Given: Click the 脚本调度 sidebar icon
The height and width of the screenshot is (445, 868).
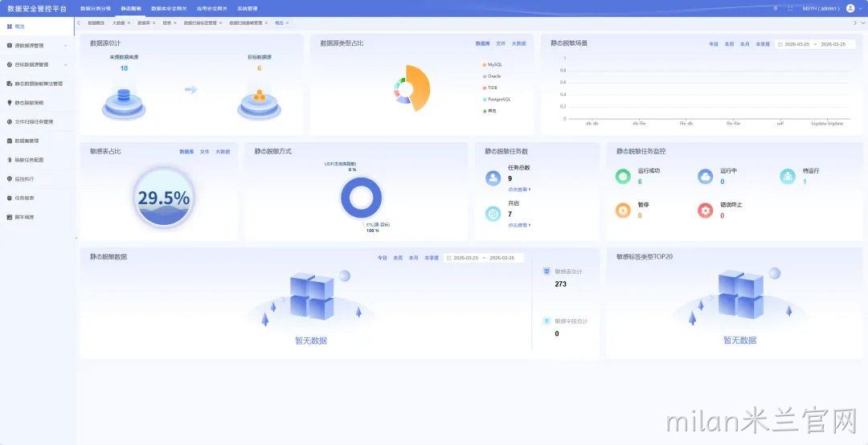Looking at the screenshot, I should (x=10, y=217).
